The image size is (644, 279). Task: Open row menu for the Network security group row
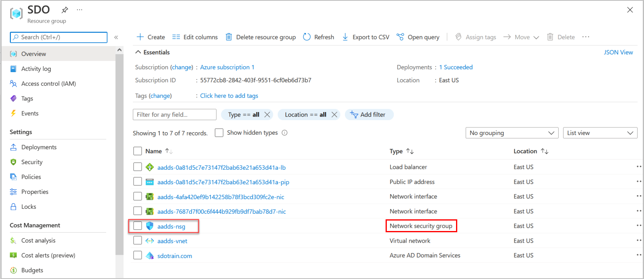639,225
